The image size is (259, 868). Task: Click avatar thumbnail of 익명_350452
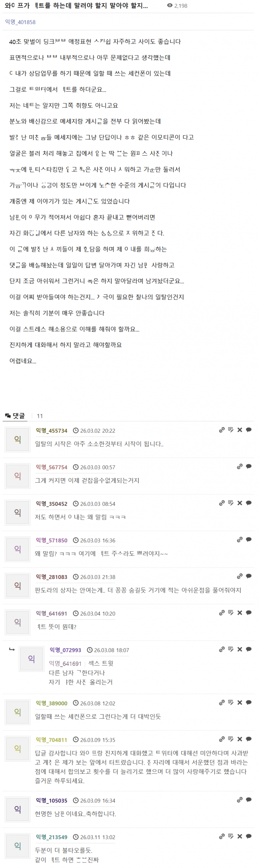[x=17, y=513]
